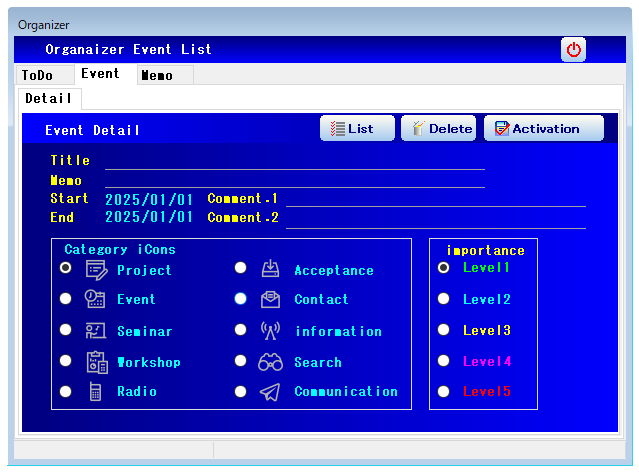Click the Contact envelope icon
The height and width of the screenshot is (473, 639).
(x=270, y=299)
